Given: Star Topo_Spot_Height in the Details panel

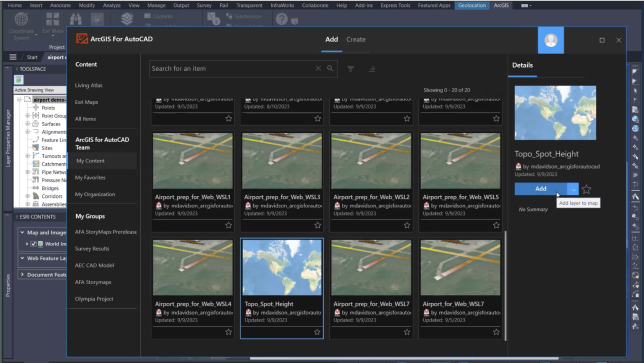Looking at the screenshot, I should (586, 189).
